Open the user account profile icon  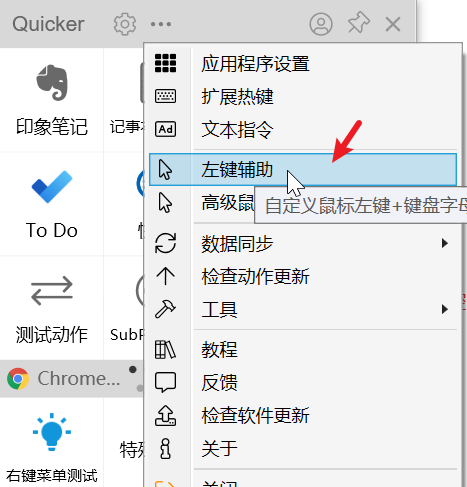pyautogui.click(x=321, y=24)
